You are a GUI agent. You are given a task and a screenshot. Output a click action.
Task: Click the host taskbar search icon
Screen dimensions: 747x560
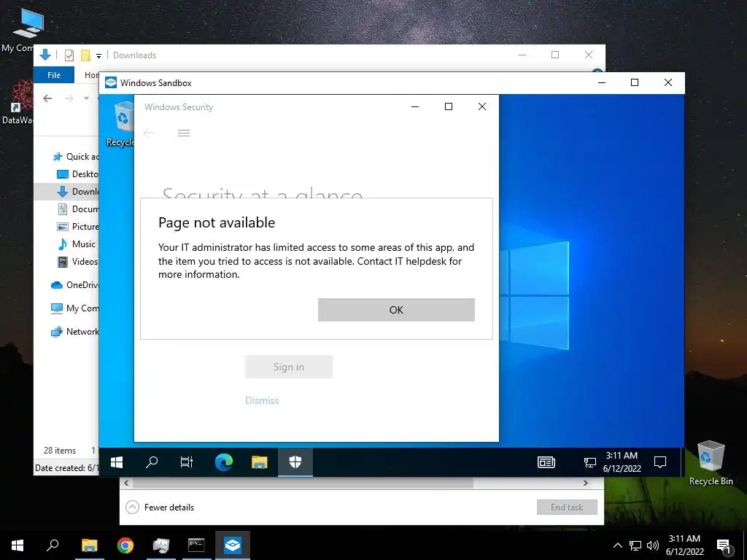coord(53,545)
